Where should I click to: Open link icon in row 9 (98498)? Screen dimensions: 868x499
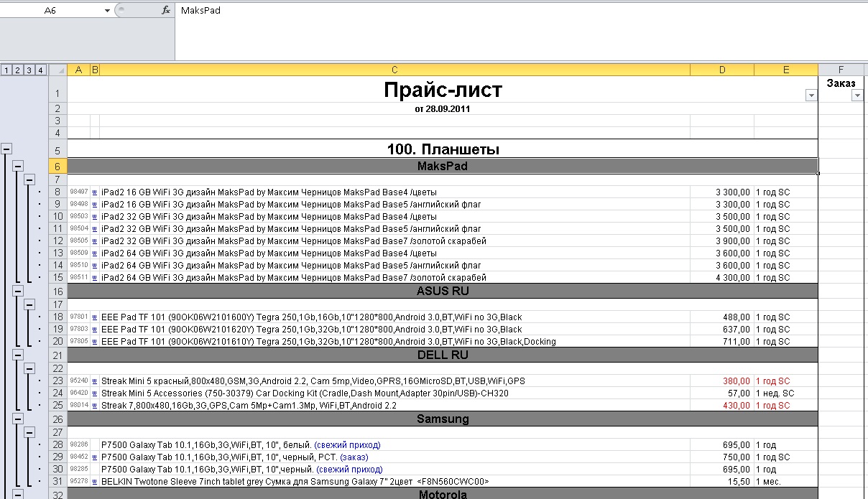click(x=95, y=205)
